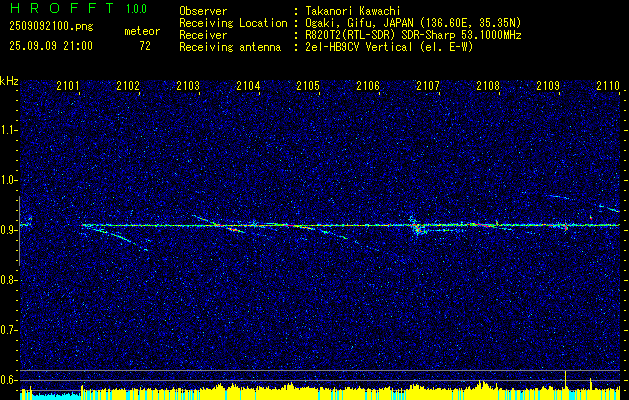
Task: Click the 0.6 frequency axis label
Action: (9, 380)
